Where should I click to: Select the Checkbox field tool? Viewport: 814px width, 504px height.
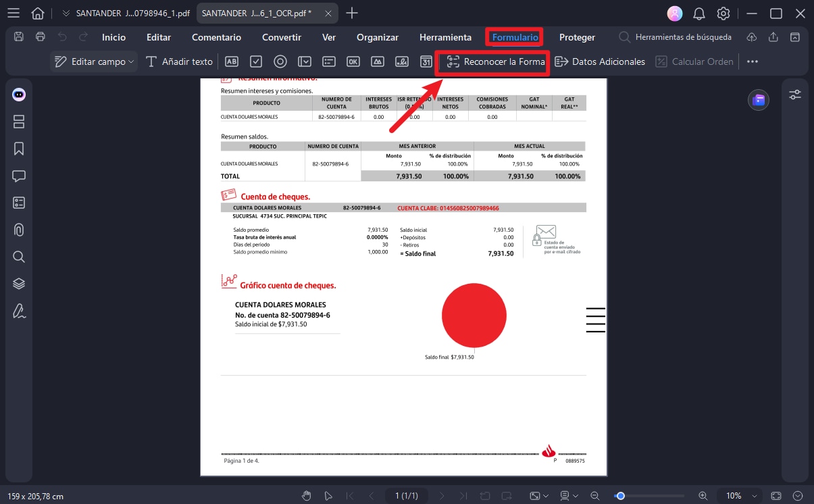(256, 61)
